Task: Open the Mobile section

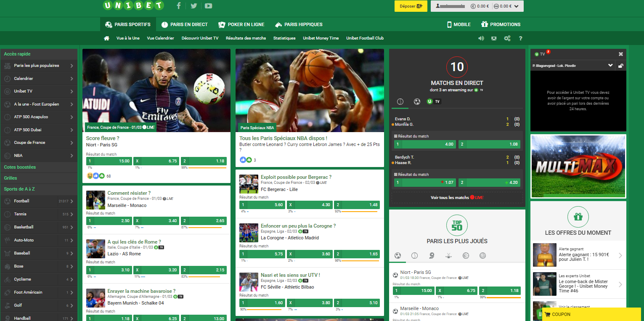Action: click(x=458, y=24)
